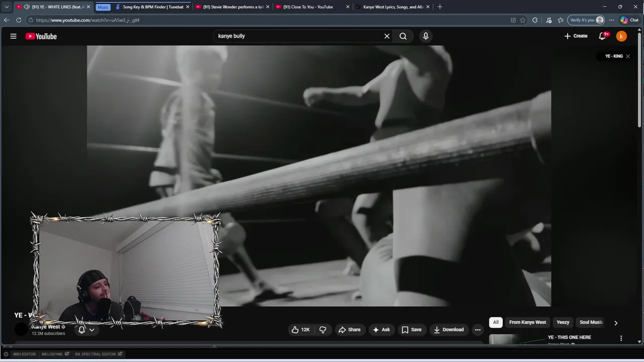Click the Kanye West channel name
The image size is (644, 362).
(46, 327)
